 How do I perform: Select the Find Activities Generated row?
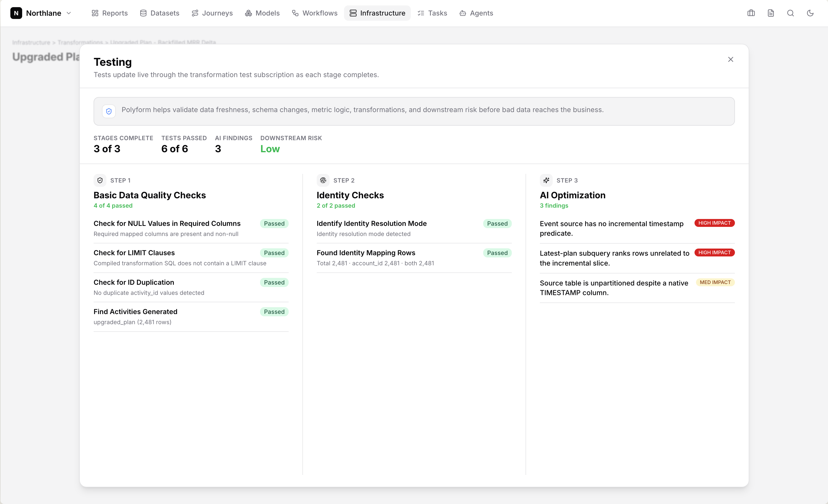tap(191, 317)
